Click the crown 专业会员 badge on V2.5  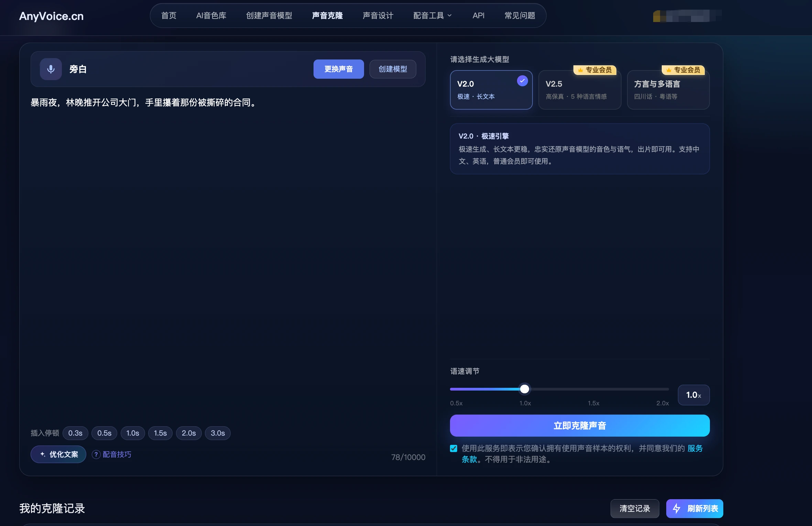595,70
